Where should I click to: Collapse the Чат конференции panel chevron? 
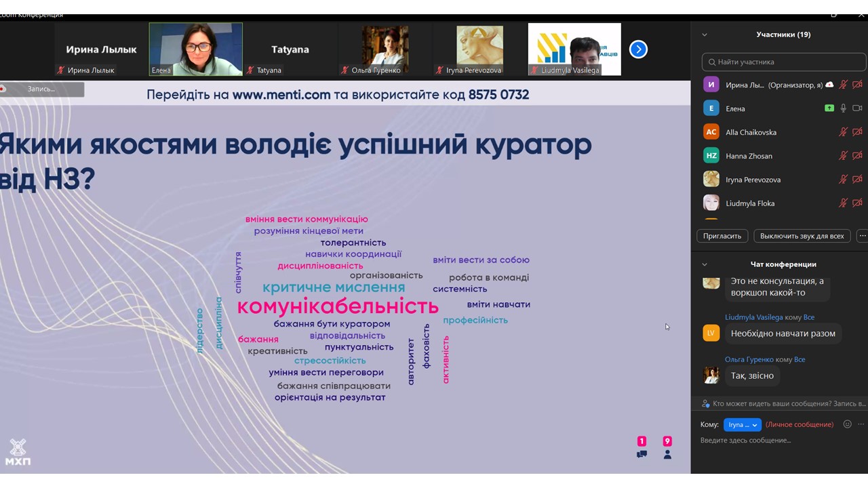point(705,264)
